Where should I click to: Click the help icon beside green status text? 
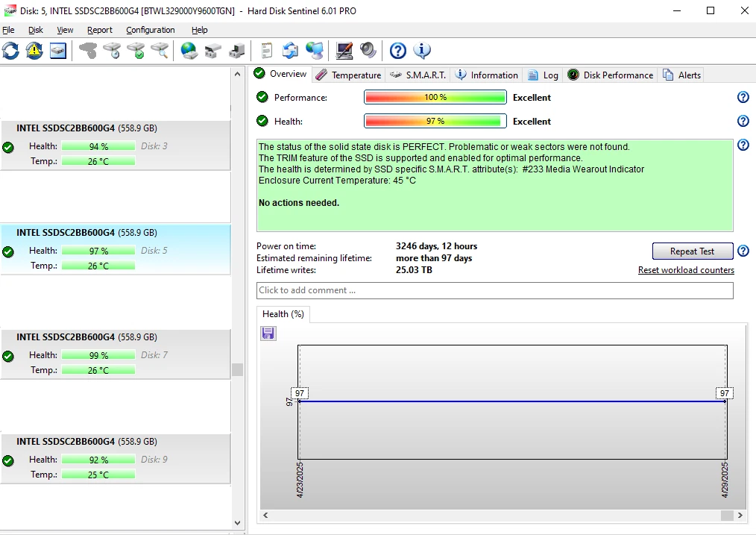(743, 145)
